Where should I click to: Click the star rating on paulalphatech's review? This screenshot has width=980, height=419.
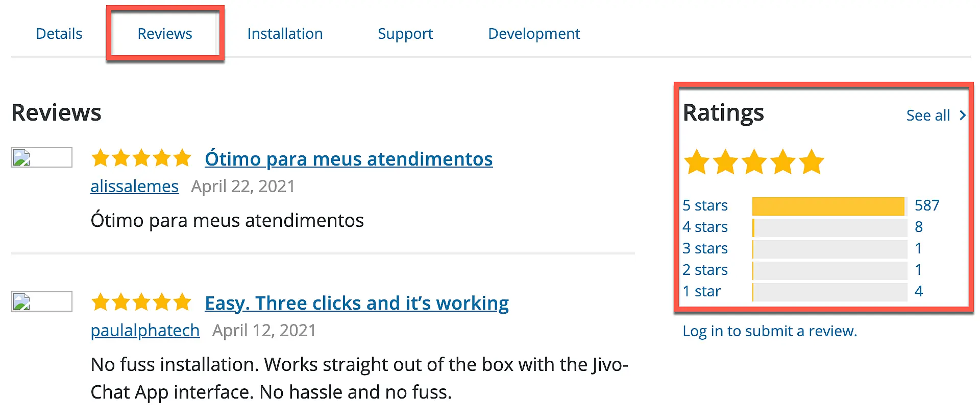point(141,302)
